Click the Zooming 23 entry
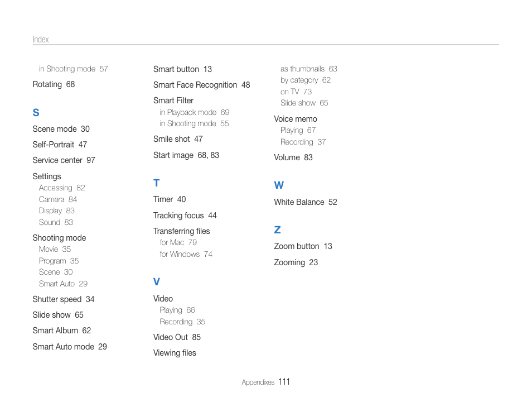The width and height of the screenshot is (532, 402). 296,262
